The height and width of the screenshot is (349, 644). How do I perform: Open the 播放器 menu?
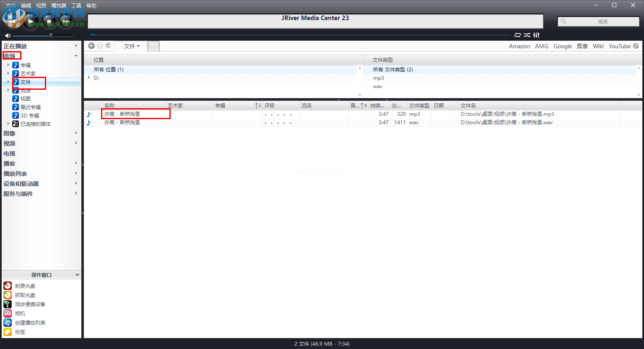pos(59,5)
